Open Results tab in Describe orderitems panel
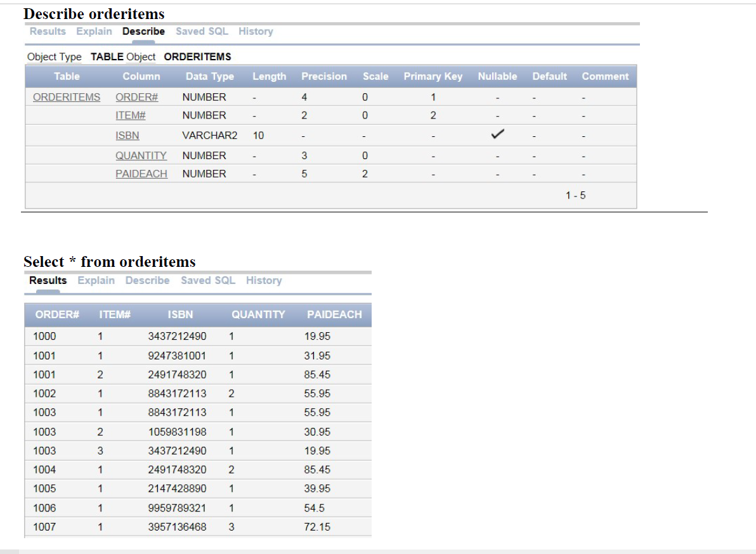756x554 pixels. pyautogui.click(x=48, y=31)
